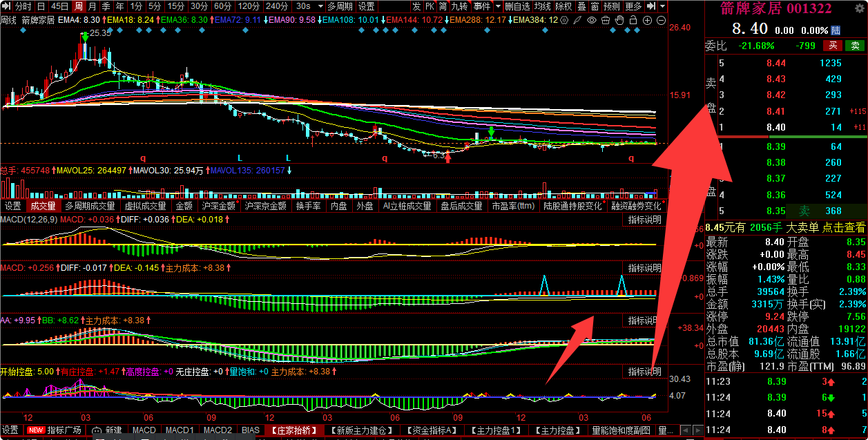Image resolution: width=868 pixels, height=440 pixels.
Task: Open the 多周期 multi-period menu
Action: pos(340,6)
